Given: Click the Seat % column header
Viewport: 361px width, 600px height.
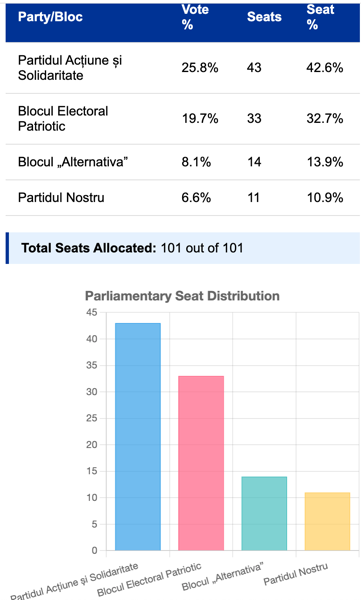Looking at the screenshot, I should pyautogui.click(x=320, y=17).
